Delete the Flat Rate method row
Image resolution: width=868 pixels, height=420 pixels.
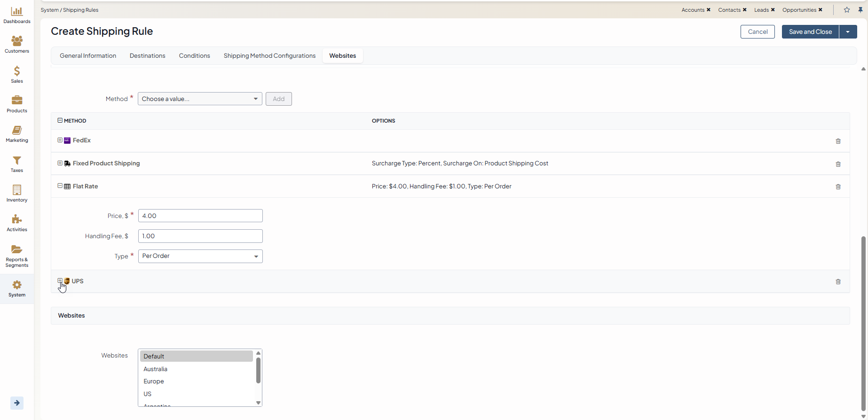[838, 187]
